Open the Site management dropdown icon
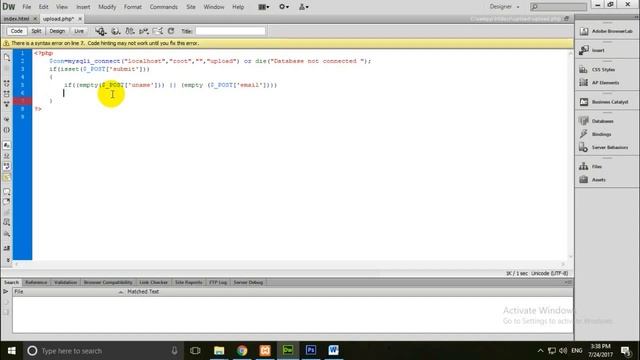Screen dimensions: 640x360 [304, 7]
